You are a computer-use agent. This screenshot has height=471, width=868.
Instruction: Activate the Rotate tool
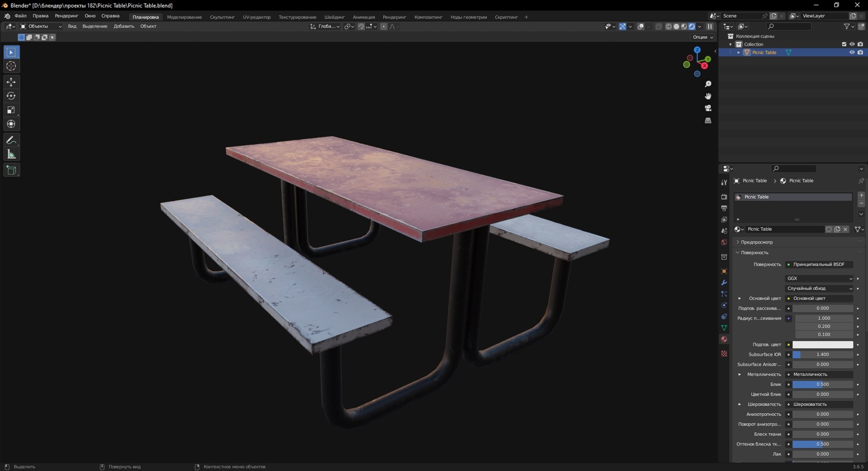coord(11,96)
